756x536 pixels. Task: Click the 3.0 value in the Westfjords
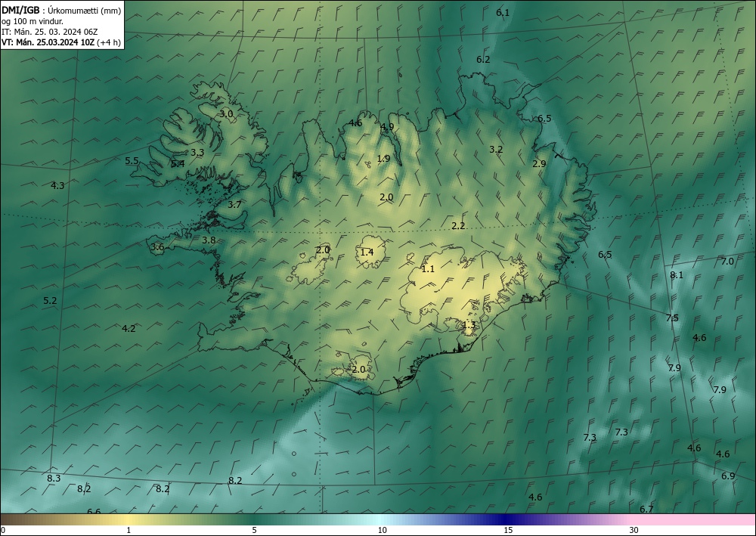[226, 114]
